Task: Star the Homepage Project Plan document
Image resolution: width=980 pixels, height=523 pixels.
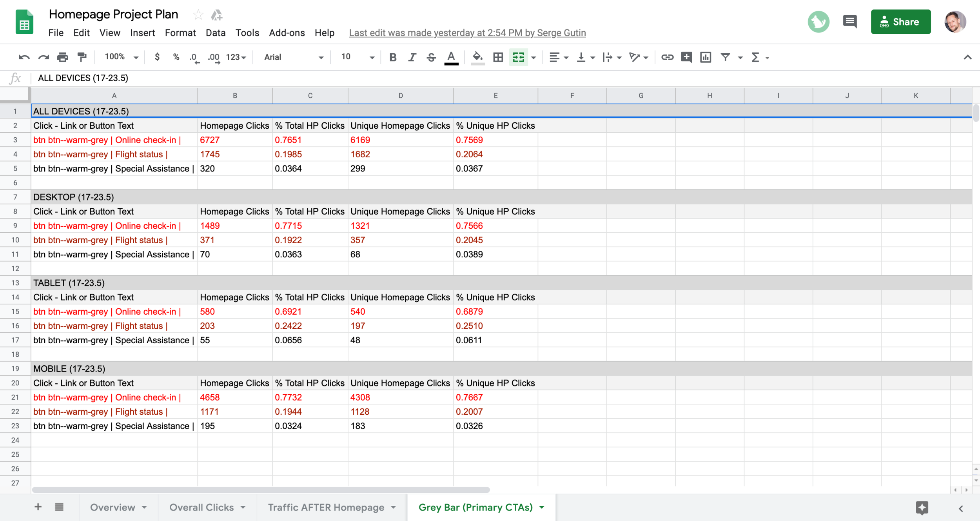Action: pos(198,15)
